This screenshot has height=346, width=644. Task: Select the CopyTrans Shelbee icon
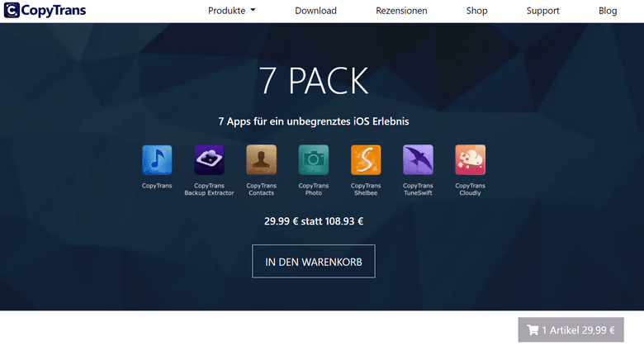coord(366,160)
